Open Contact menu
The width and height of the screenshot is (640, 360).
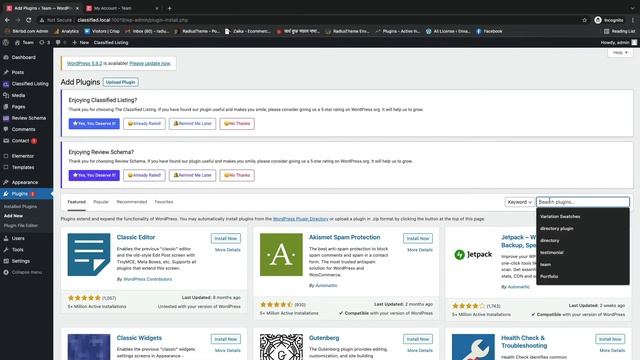point(20,141)
